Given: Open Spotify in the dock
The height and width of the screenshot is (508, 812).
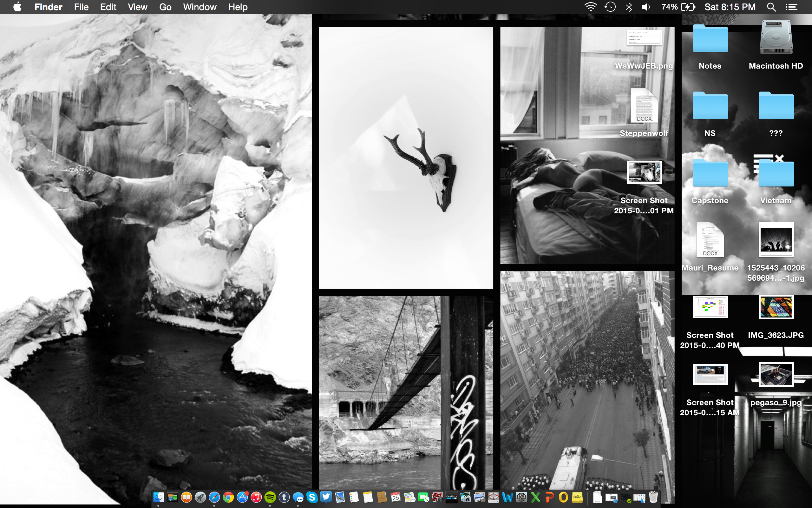Looking at the screenshot, I should pos(270,497).
